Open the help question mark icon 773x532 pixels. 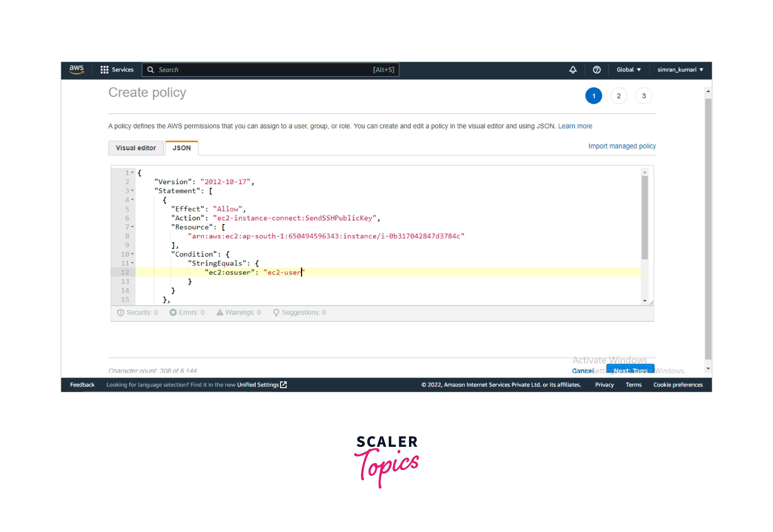(597, 70)
